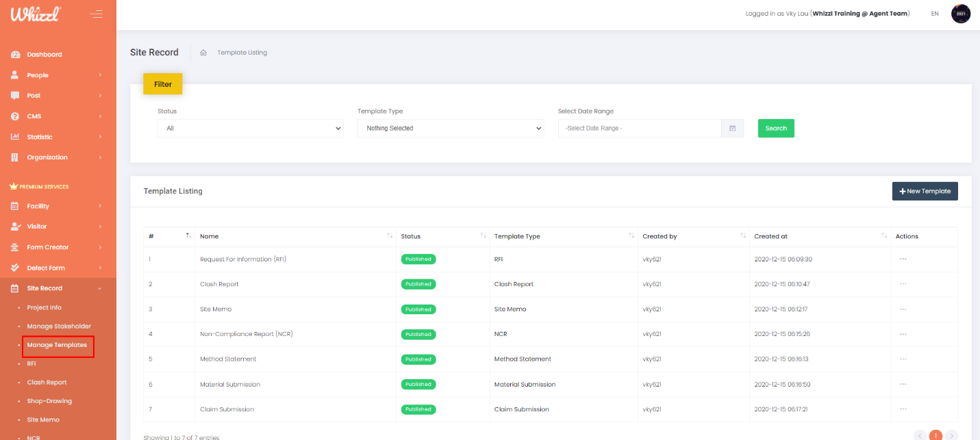Click the user avatar at top right
980x440 pixels.
(x=961, y=14)
